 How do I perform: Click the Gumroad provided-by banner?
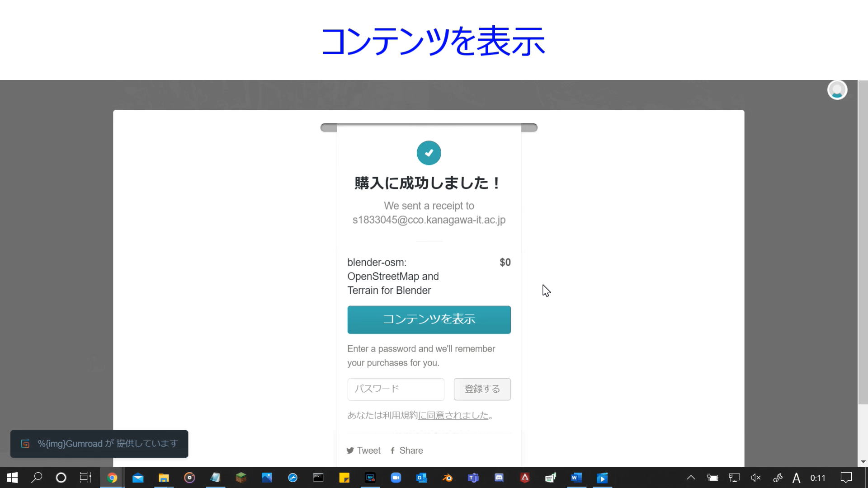coord(99,444)
